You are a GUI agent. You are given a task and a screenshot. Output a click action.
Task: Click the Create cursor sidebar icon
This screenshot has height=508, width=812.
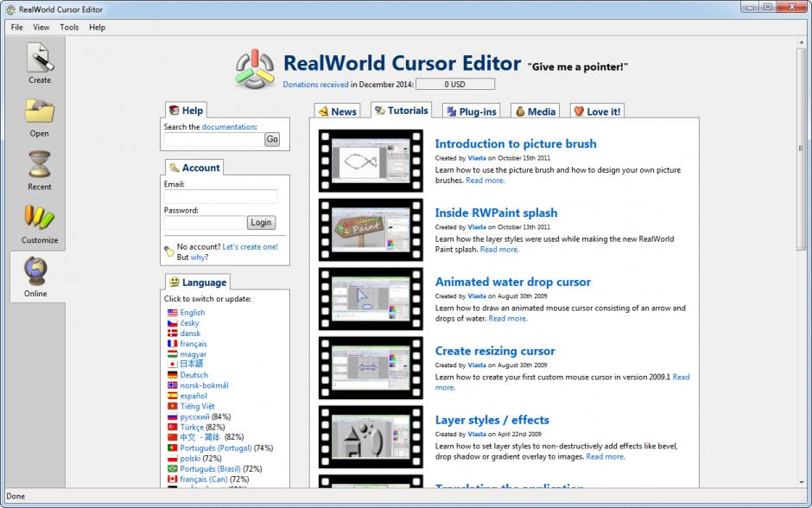pyautogui.click(x=40, y=58)
